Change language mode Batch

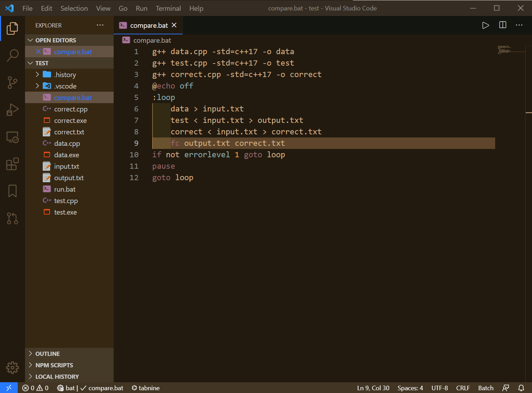[486, 388]
